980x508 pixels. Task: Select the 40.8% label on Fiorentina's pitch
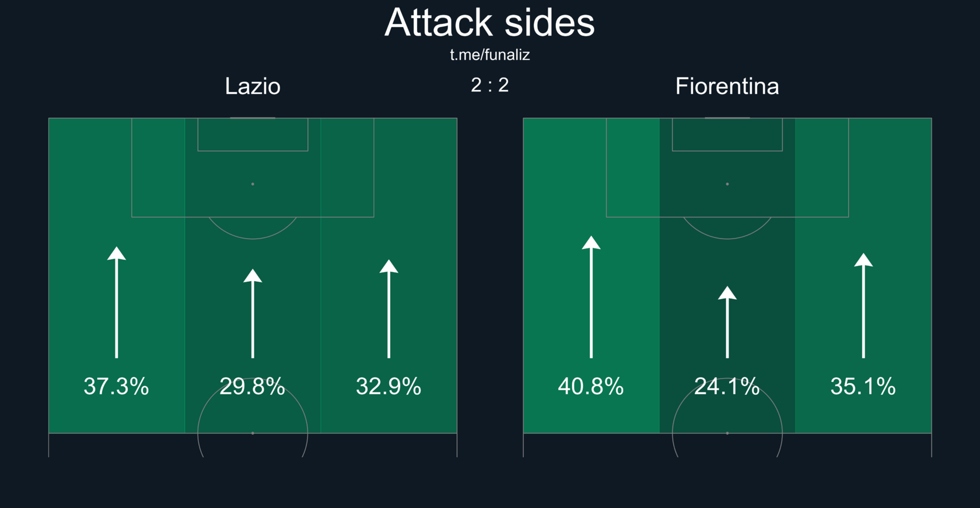(x=590, y=386)
